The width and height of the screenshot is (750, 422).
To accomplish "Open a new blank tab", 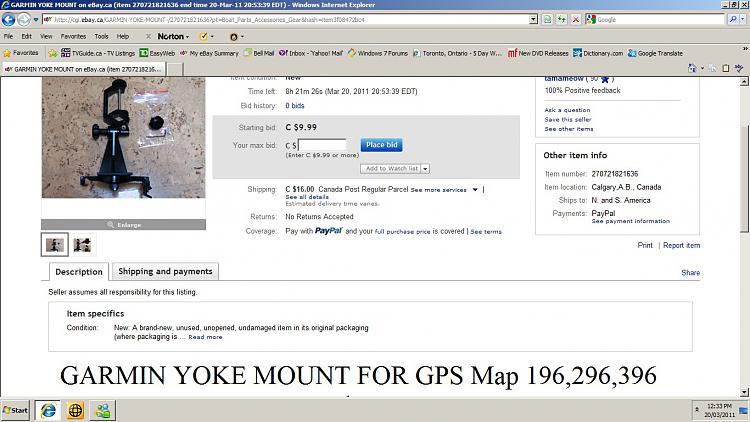I will coord(174,69).
